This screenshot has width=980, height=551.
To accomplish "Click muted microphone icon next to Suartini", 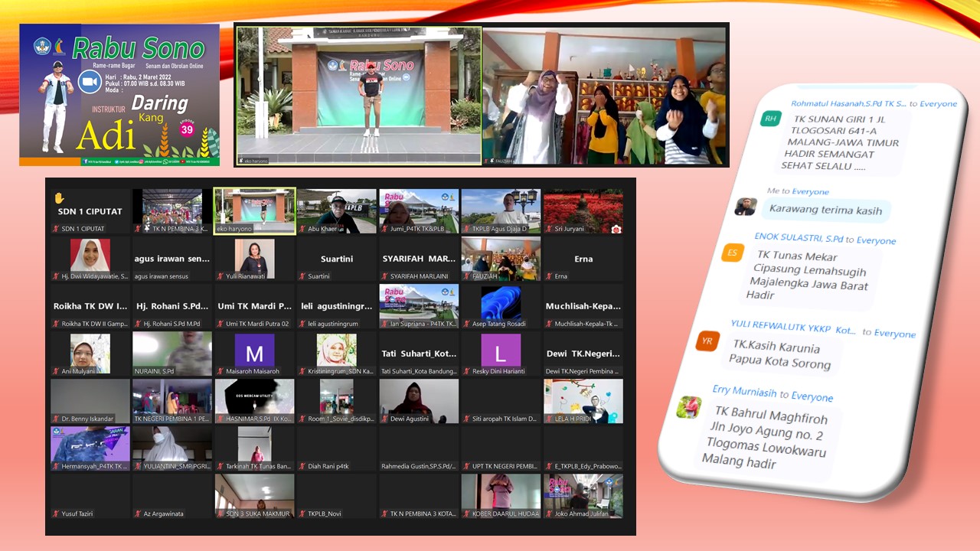I will click(x=302, y=276).
